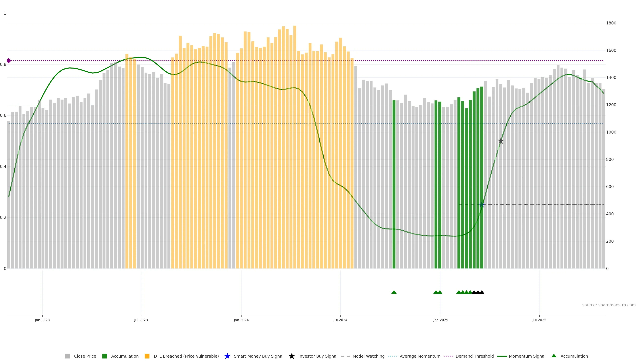Hide DTL Breached (Price Vulnerable) series
Screen dimensions: 644x362
(x=186, y=356)
